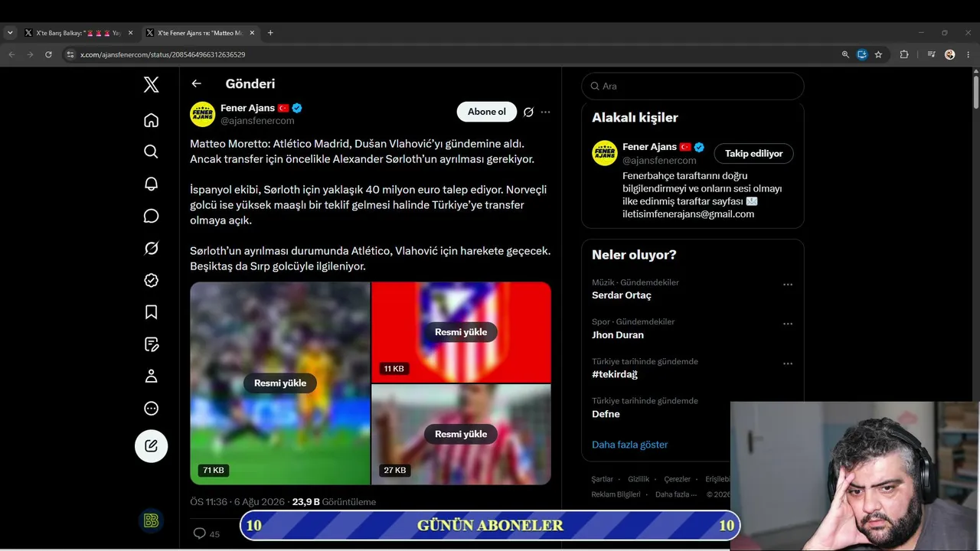Open more options for Serdar Ortaç trend
Screen dimensions: 980x551
point(788,285)
